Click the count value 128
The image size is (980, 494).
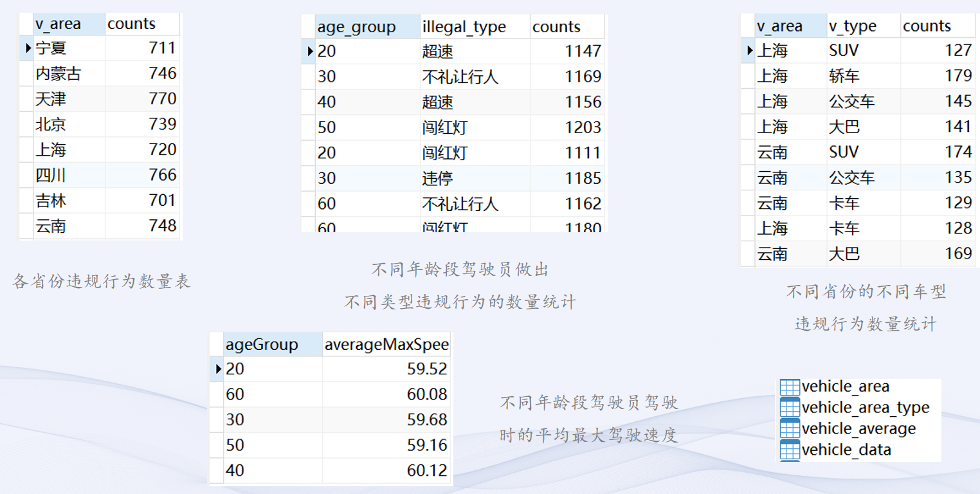pyautogui.click(x=958, y=228)
